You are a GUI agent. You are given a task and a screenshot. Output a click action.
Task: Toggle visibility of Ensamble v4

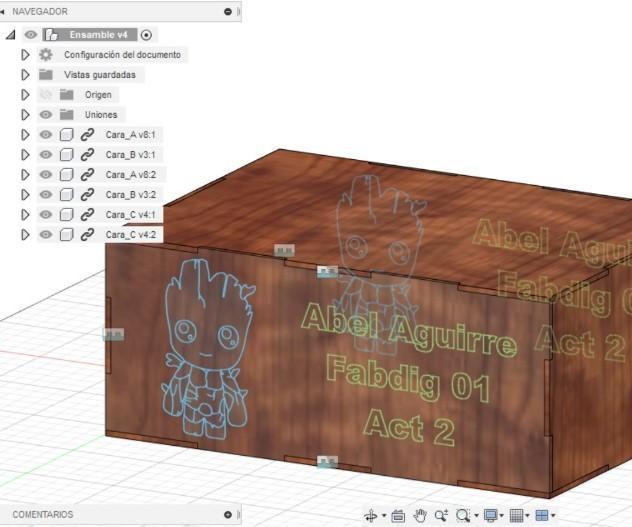click(x=31, y=35)
